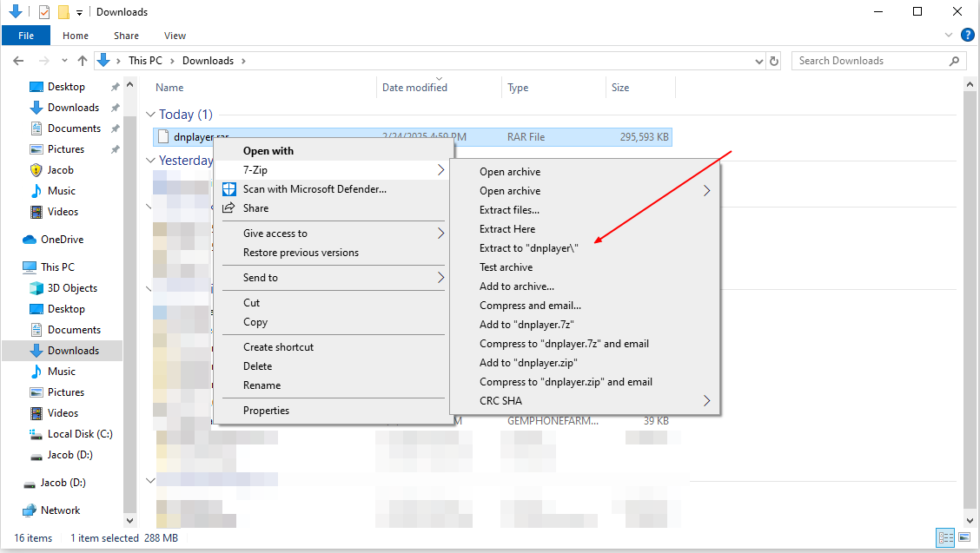Open Help with the blue question mark

point(967,35)
